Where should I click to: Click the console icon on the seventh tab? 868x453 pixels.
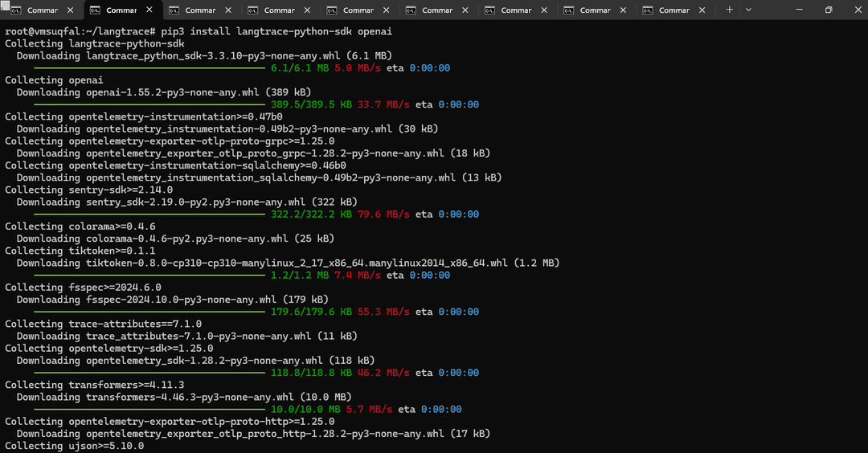coord(489,10)
